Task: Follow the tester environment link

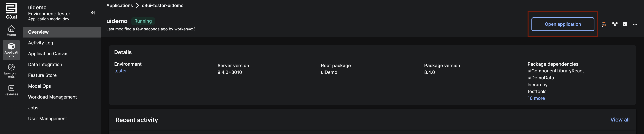Action: (x=121, y=71)
